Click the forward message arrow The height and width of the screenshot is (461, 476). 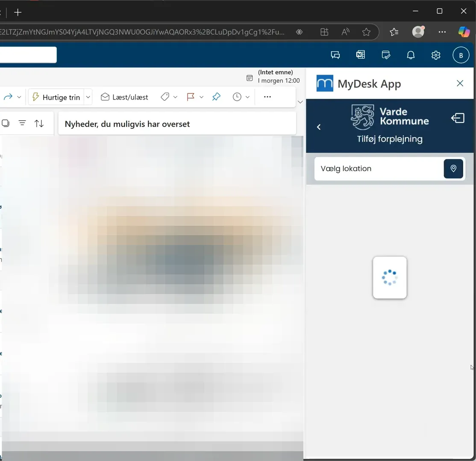pyautogui.click(x=8, y=97)
